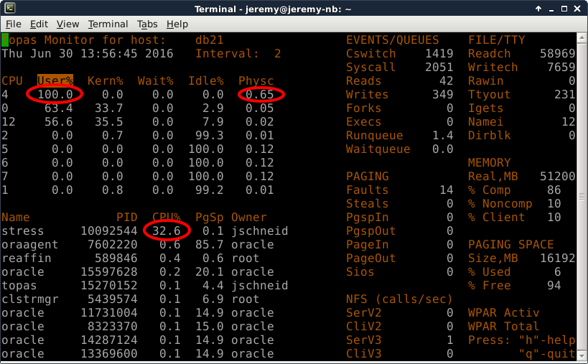Click PID 13369600
Viewport: 588px width, 364px height.
pos(109,353)
